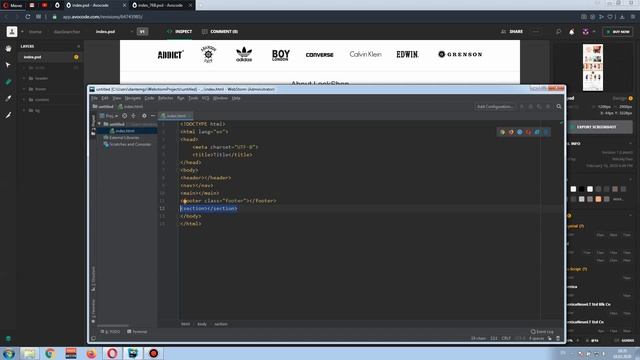Open WebStorm Search Everywhere magnifier
This screenshot has width=640, height=360.
(x=559, y=107)
